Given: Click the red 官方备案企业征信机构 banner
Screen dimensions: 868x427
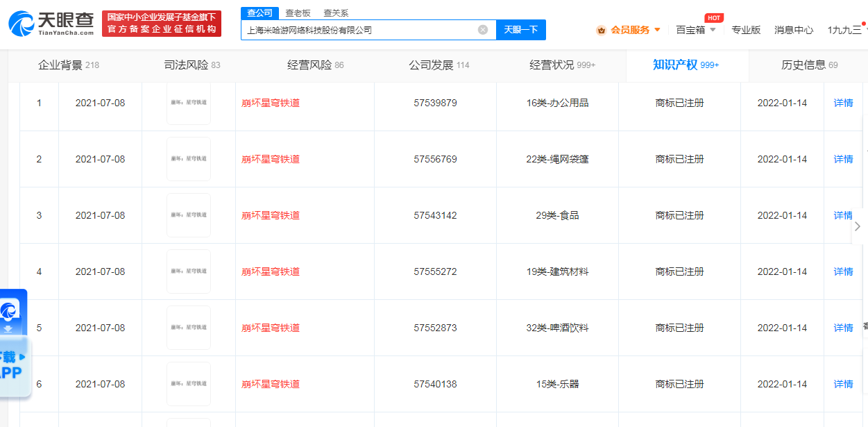Looking at the screenshot, I should pyautogui.click(x=162, y=24).
